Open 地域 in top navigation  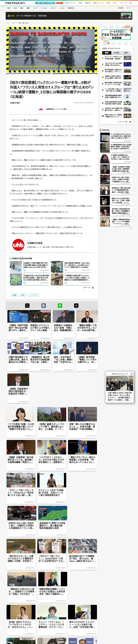click(x=108, y=3)
